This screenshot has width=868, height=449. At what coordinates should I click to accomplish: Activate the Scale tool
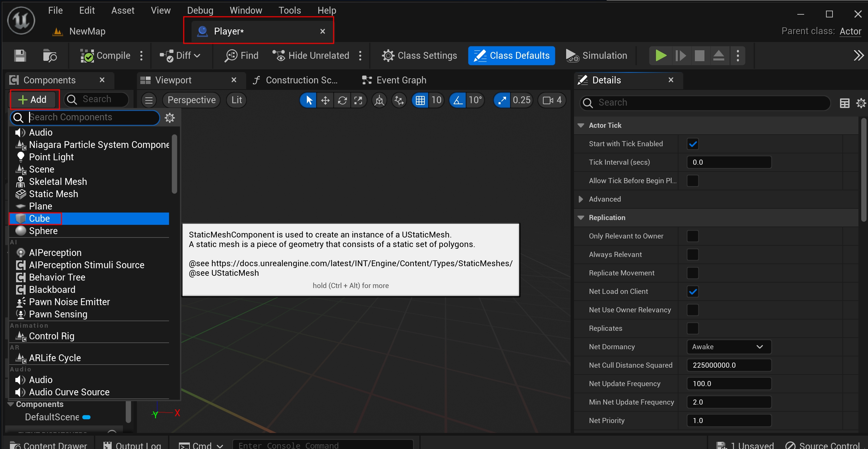[358, 100]
